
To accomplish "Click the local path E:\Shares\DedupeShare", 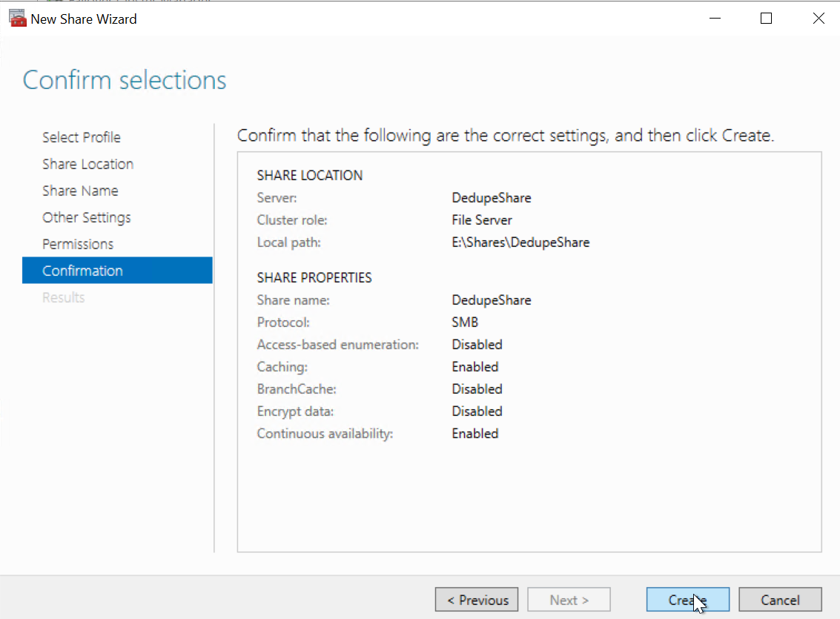I will [520, 242].
